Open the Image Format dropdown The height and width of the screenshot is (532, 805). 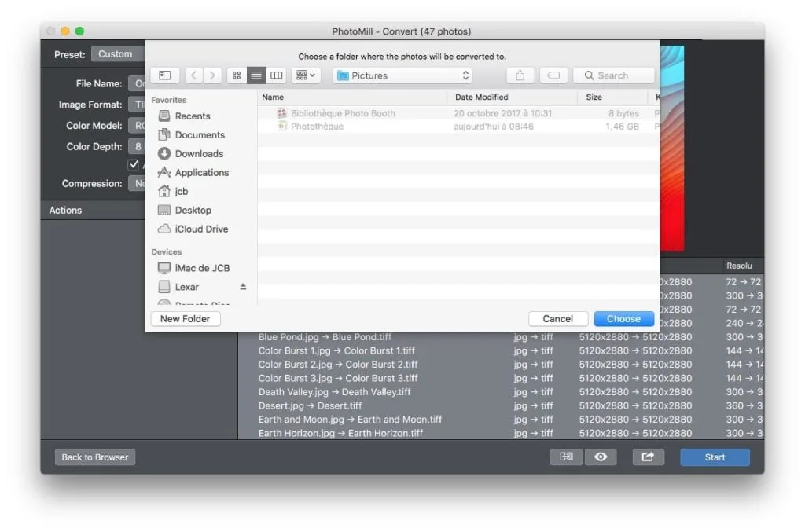click(138, 104)
